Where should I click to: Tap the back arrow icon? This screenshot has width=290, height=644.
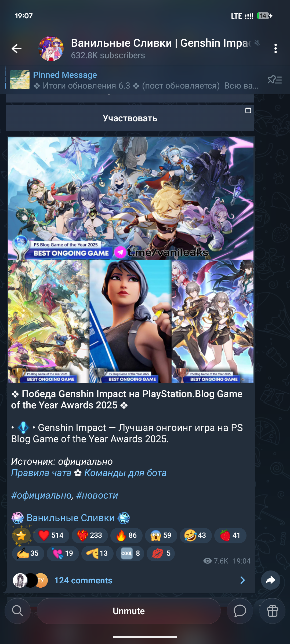click(17, 49)
